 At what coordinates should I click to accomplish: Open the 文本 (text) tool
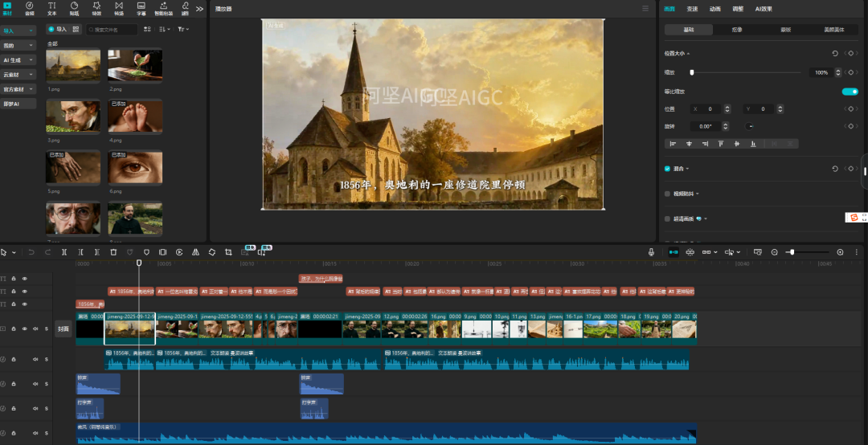tap(51, 8)
